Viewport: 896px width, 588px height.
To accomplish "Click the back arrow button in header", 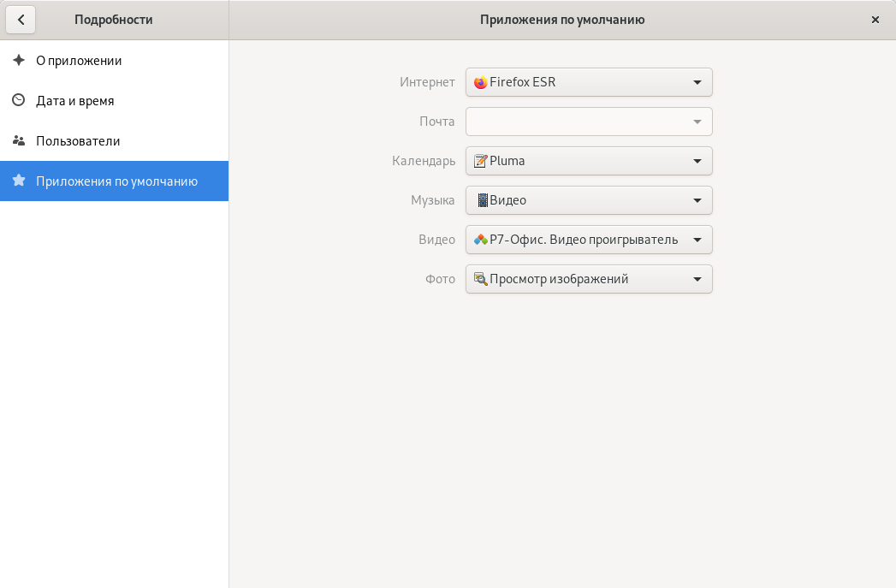I will tap(21, 20).
